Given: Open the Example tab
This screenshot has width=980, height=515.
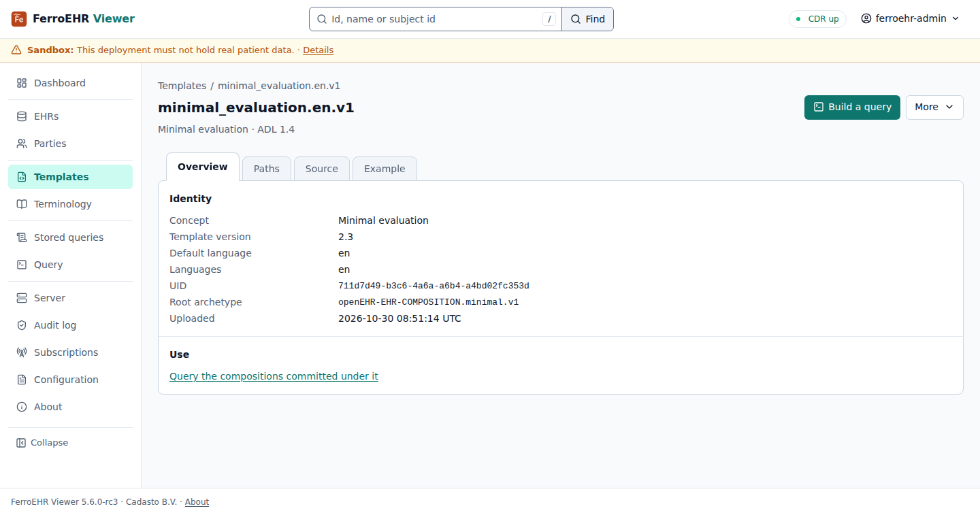Looking at the screenshot, I should pyautogui.click(x=385, y=169).
